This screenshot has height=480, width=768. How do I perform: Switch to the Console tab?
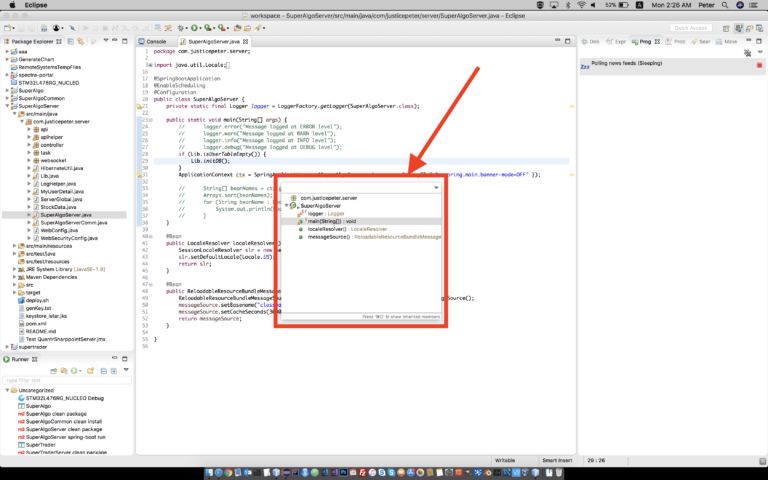coord(153,42)
